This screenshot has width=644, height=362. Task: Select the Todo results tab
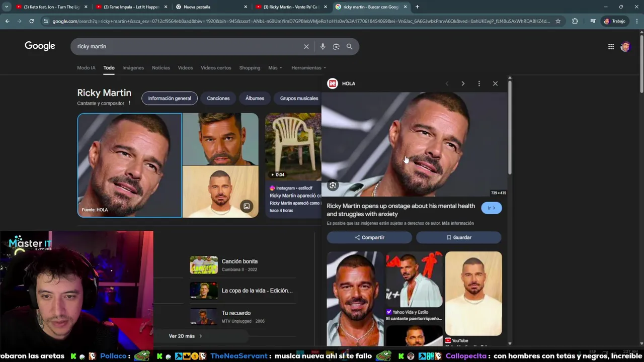click(x=109, y=68)
